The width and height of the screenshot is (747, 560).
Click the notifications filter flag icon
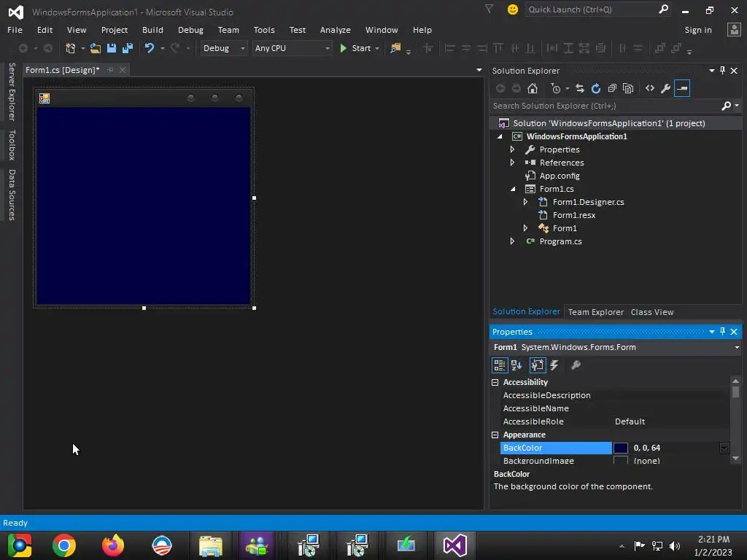489,9
